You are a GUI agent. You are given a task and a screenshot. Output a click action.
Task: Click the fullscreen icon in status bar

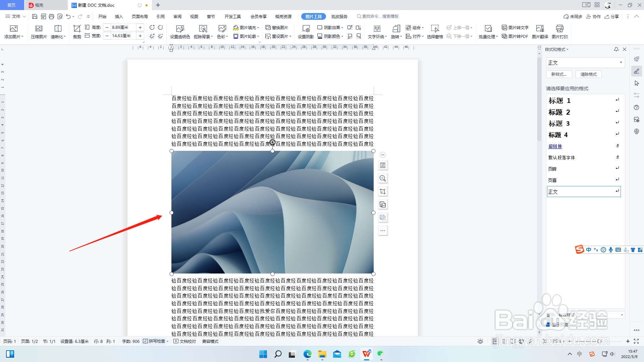pos(636,341)
